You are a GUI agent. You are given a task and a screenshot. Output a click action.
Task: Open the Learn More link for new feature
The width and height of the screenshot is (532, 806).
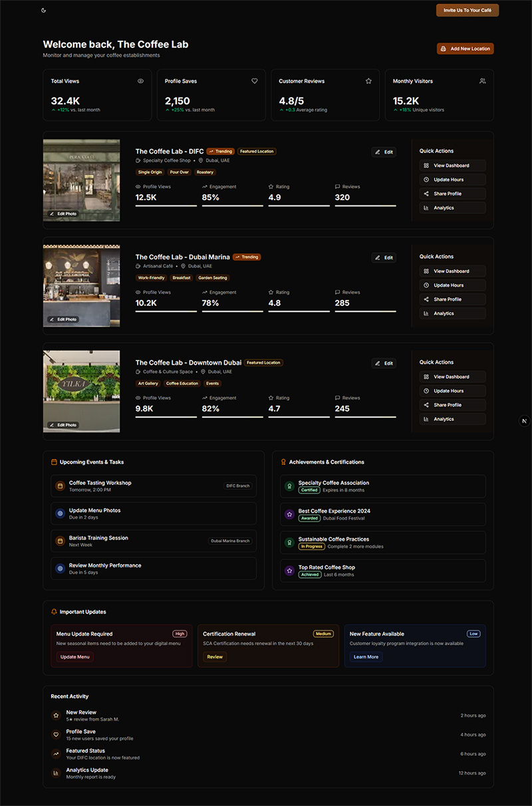tap(366, 657)
